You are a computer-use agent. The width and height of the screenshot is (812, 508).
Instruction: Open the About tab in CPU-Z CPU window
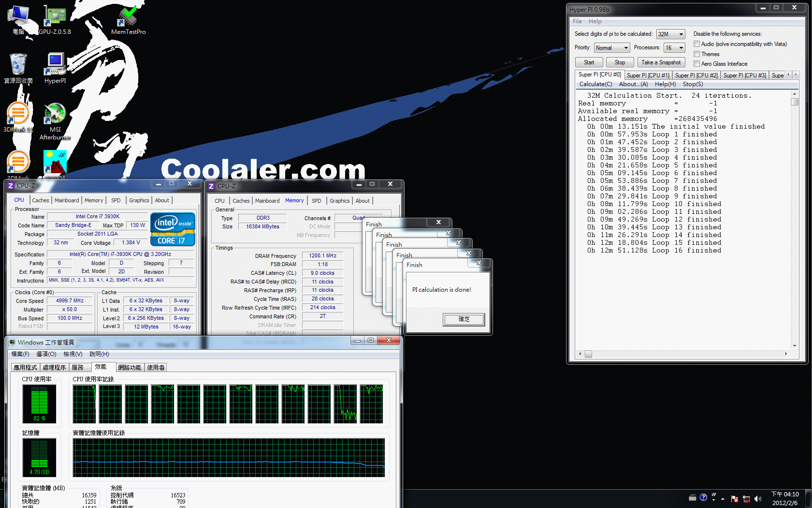coord(162,200)
